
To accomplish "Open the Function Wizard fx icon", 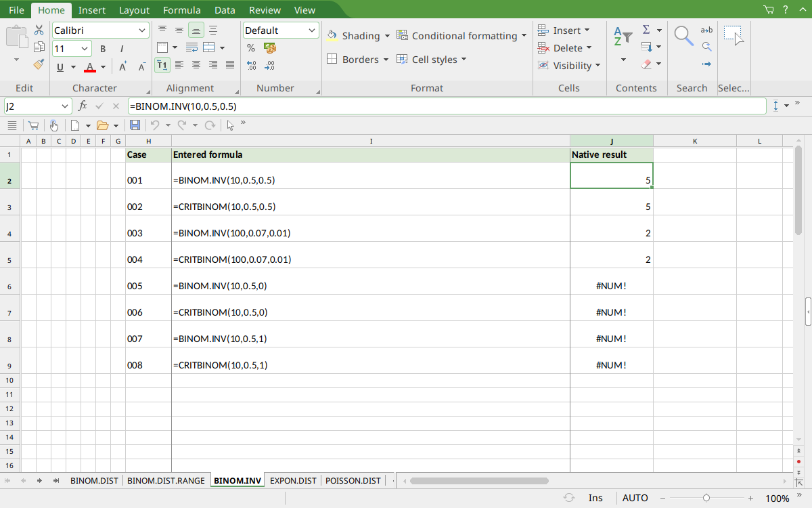I will (83, 106).
